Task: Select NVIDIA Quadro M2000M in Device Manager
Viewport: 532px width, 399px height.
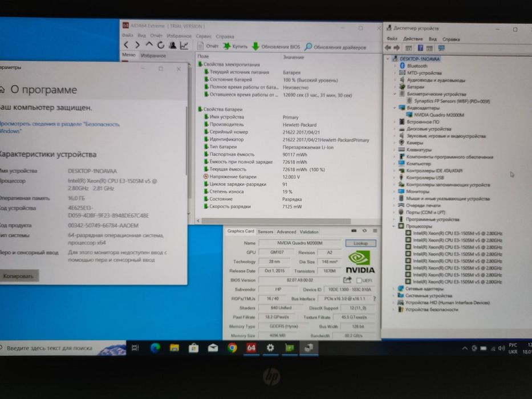Action: [435, 115]
